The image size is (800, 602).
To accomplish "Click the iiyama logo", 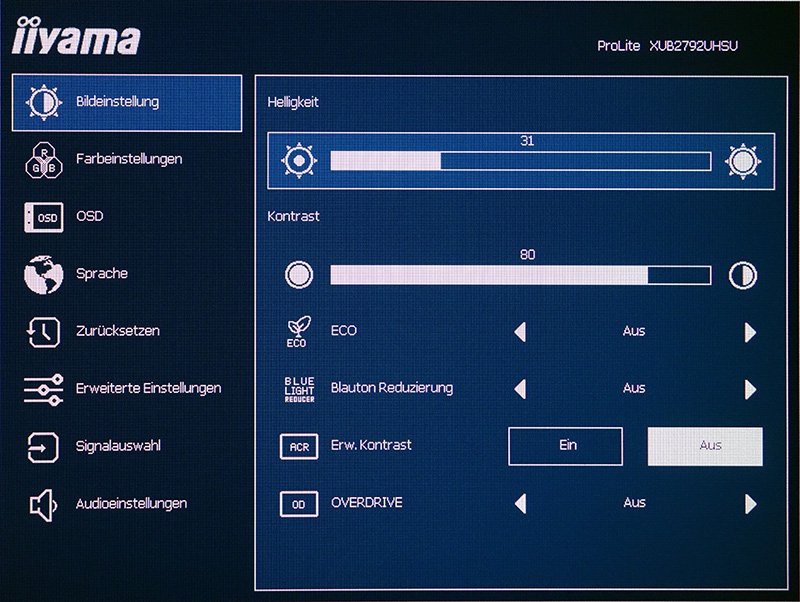I will click(x=76, y=36).
